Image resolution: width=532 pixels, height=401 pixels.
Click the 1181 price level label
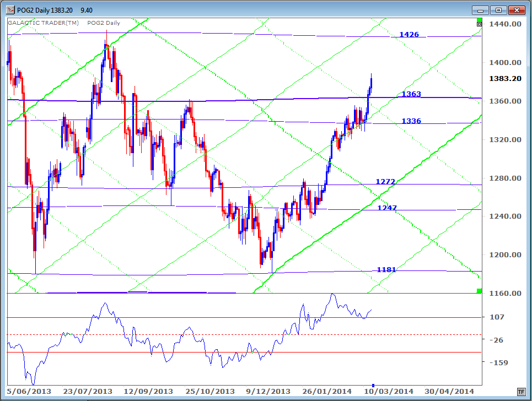pyautogui.click(x=386, y=269)
